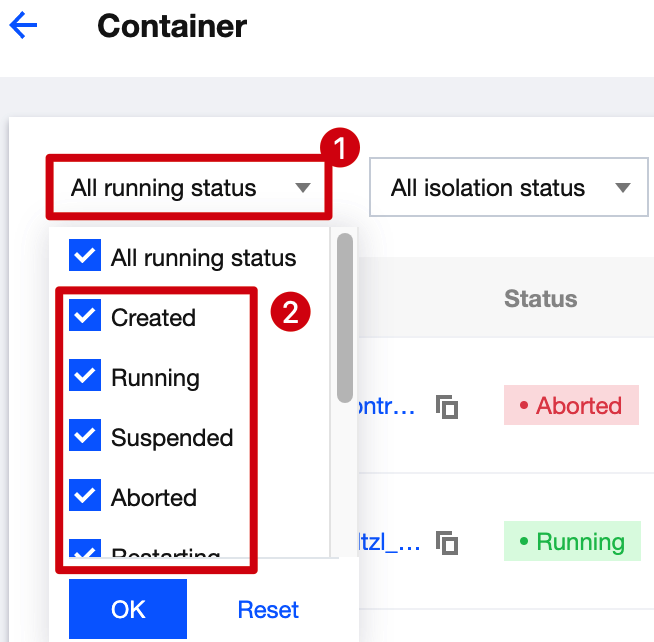Click the blue back arrow icon
This screenshot has height=642, width=654.
(22, 26)
